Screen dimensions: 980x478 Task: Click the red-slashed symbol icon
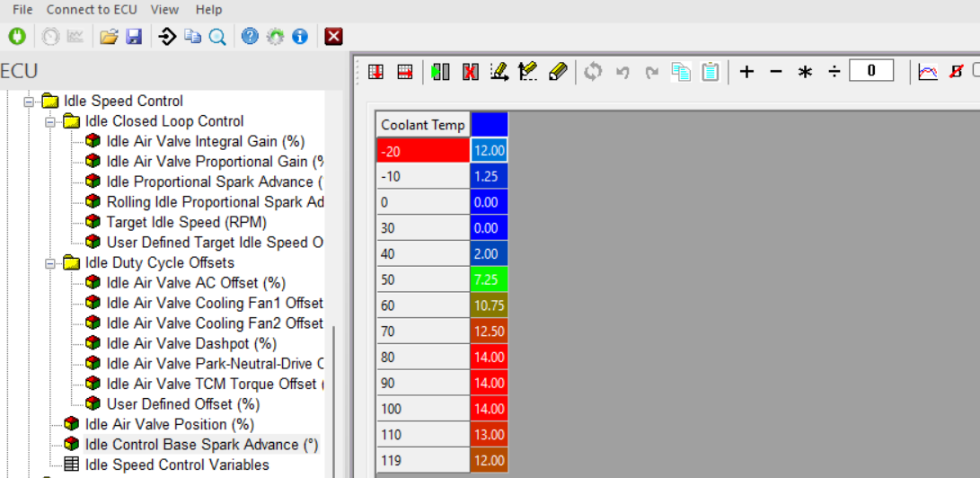pos(956,72)
